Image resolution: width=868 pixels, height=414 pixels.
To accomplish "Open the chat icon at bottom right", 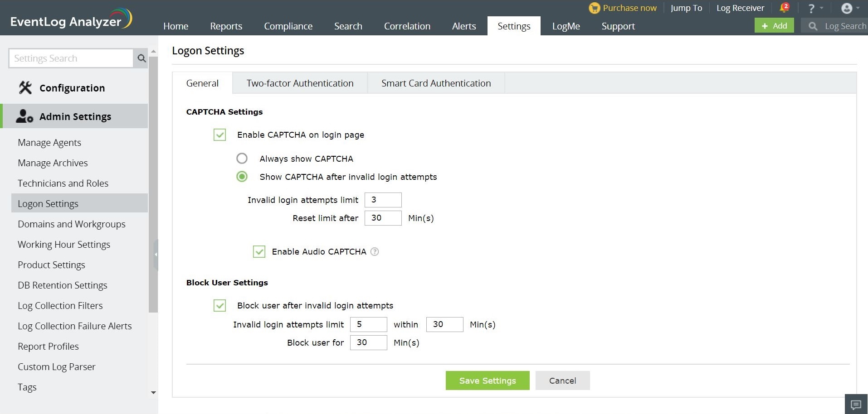I will (x=856, y=404).
